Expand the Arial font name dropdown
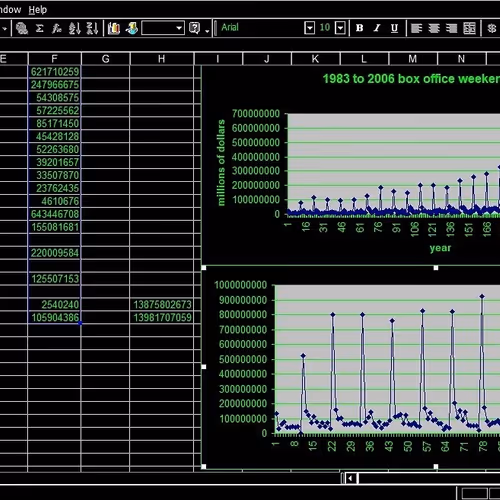Screen dimensions: 500x500 pos(309,28)
